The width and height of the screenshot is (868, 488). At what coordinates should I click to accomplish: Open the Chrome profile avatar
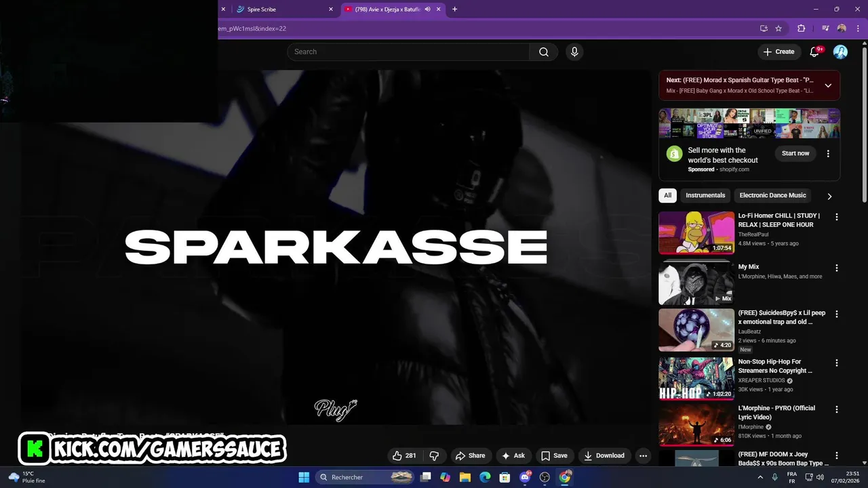click(x=842, y=28)
